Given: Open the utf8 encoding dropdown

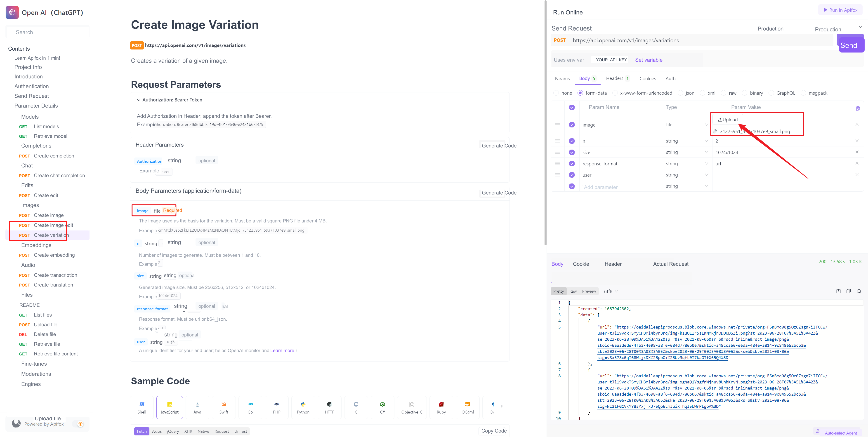Looking at the screenshot, I should coord(611,291).
